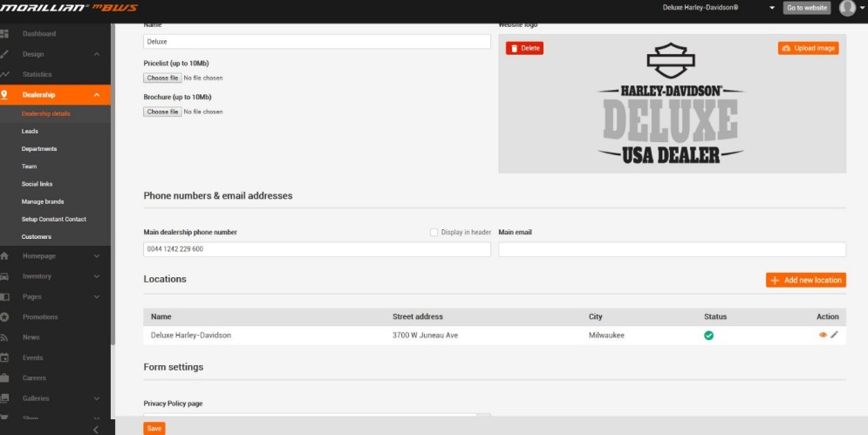The height and width of the screenshot is (435, 868).
Task: Click the Careers briefcase icon
Action: coord(5,378)
